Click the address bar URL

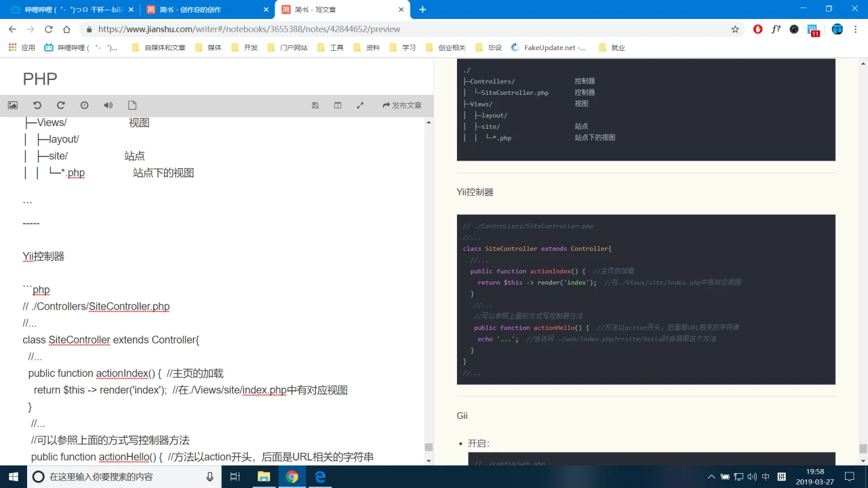point(249,29)
